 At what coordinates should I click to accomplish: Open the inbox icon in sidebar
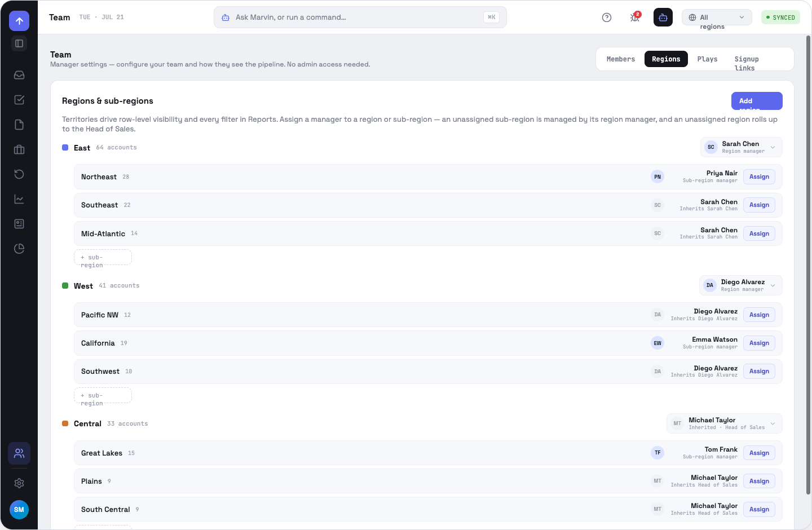(19, 75)
